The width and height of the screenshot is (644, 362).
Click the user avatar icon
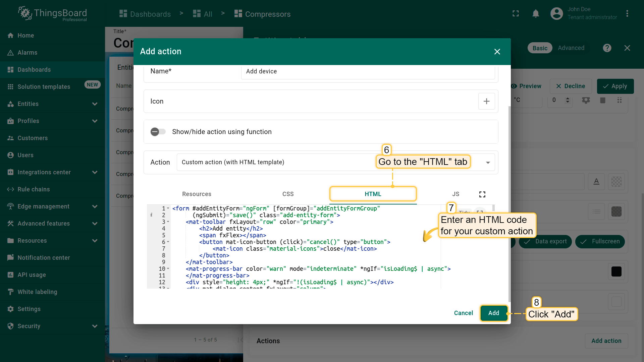pyautogui.click(x=556, y=14)
